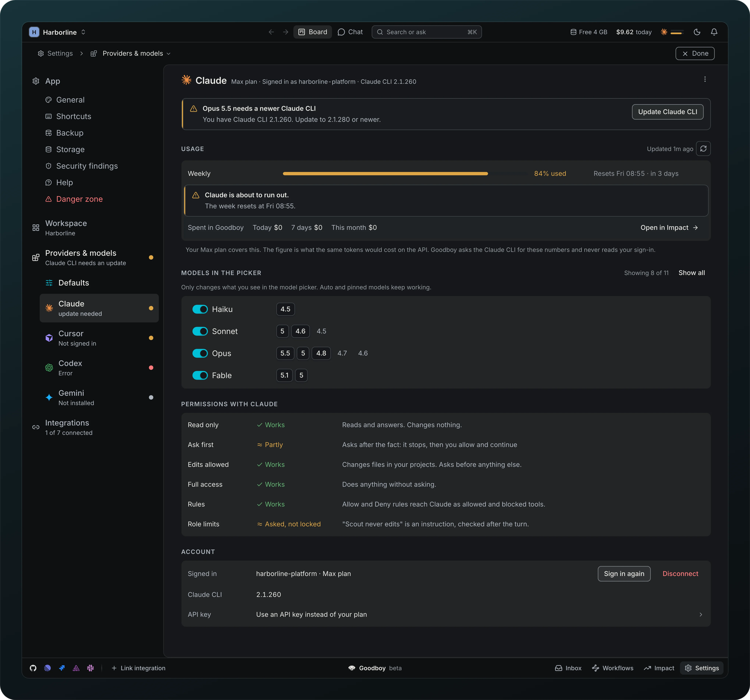
Task: Click the Free 4 GB storage indicator
Action: pyautogui.click(x=589, y=32)
